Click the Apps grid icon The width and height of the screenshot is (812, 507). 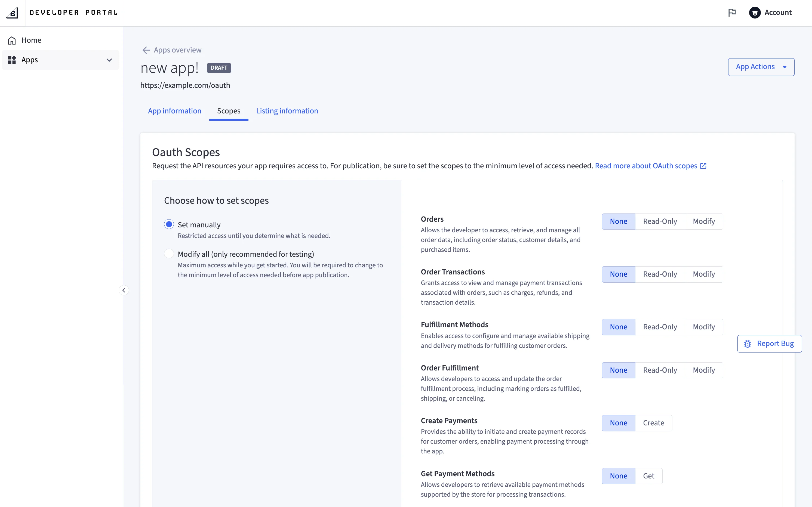(x=12, y=60)
